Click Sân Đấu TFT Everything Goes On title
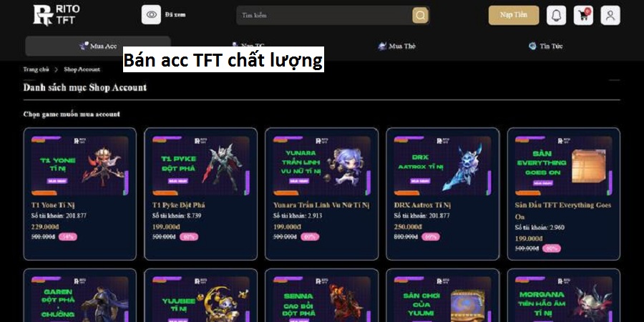Screen dimensions: 644x322 click(563, 210)
